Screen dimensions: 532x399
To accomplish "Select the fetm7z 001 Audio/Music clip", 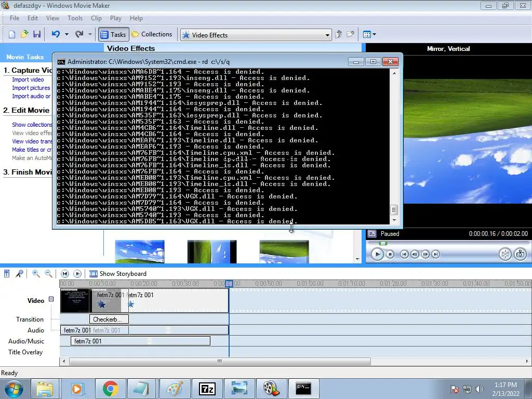I will (140, 341).
